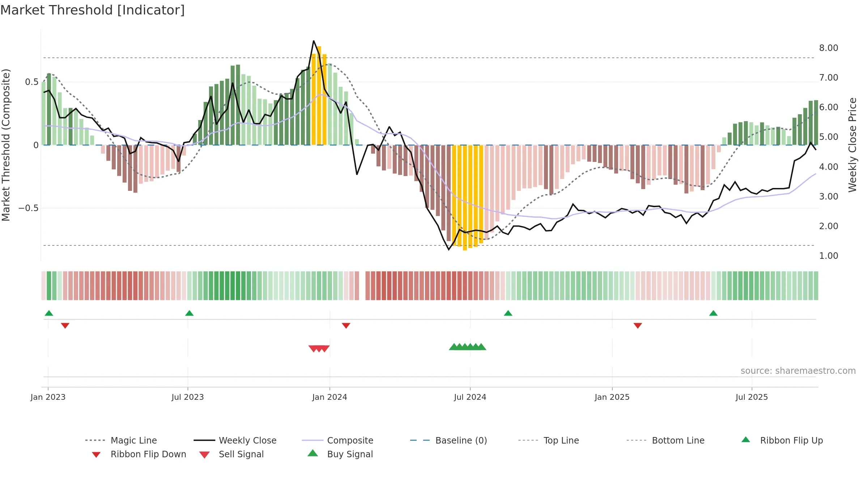This screenshot has width=868, height=488.
Task: Click the Ribbon Flip Down marker after Jan 2024
Action: [x=346, y=326]
